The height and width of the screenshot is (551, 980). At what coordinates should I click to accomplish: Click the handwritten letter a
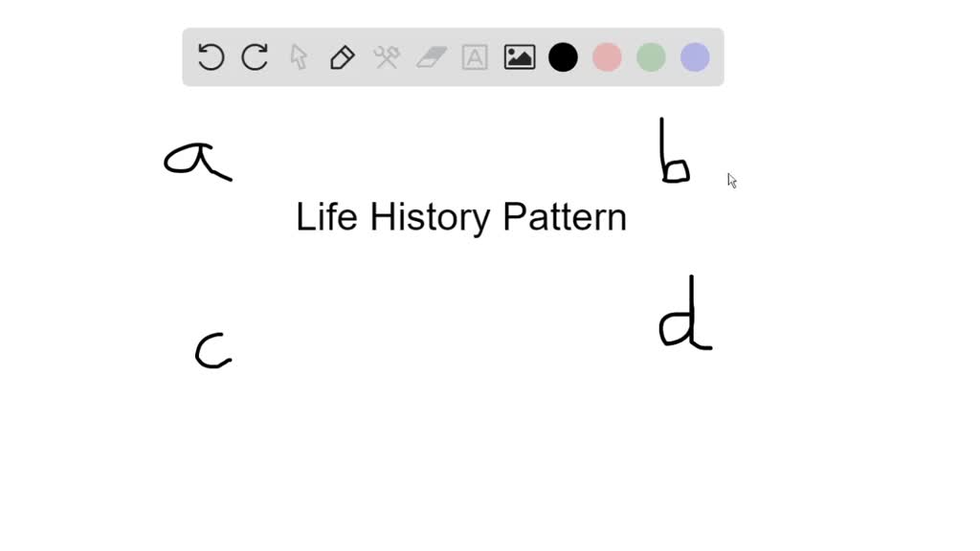tap(196, 158)
